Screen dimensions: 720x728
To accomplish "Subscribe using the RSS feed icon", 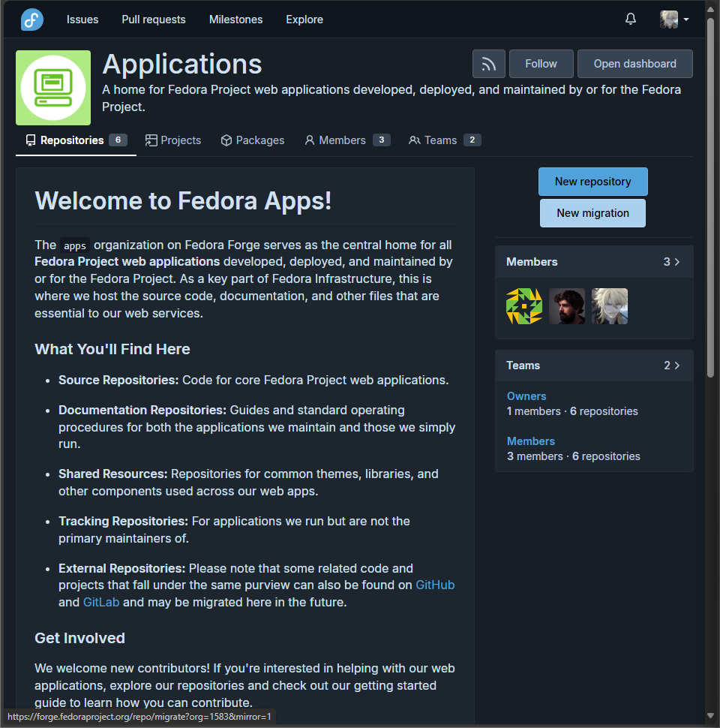I will 488,64.
